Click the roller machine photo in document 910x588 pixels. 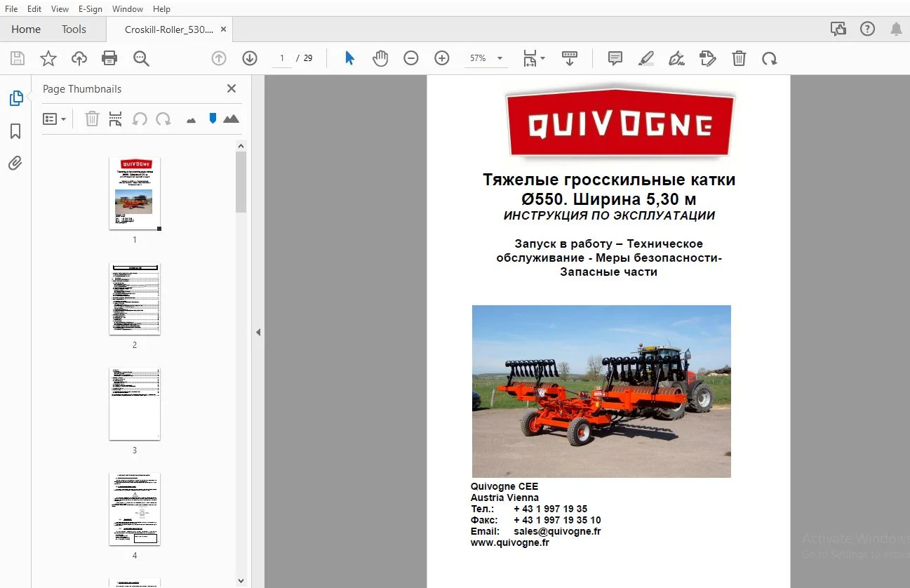[601, 392]
